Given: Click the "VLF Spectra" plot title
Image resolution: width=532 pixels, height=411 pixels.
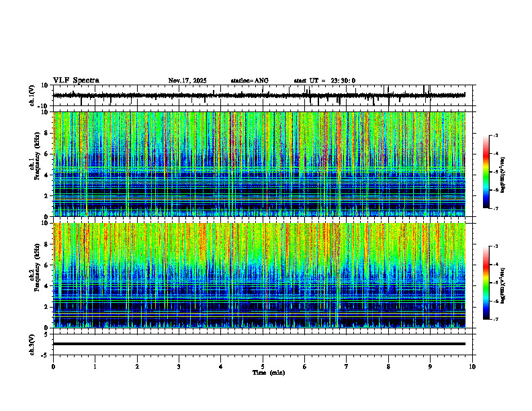Looking at the screenshot, I should tap(76, 81).
